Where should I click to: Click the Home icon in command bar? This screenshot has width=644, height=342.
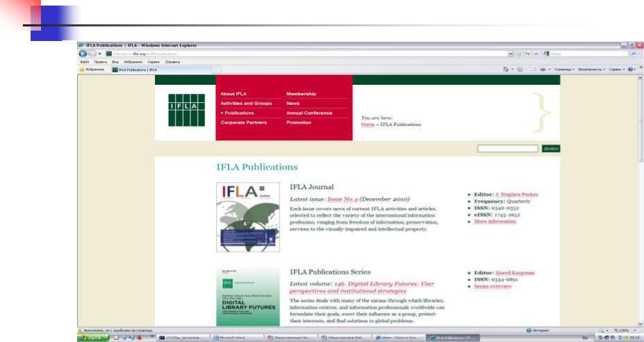(x=506, y=70)
